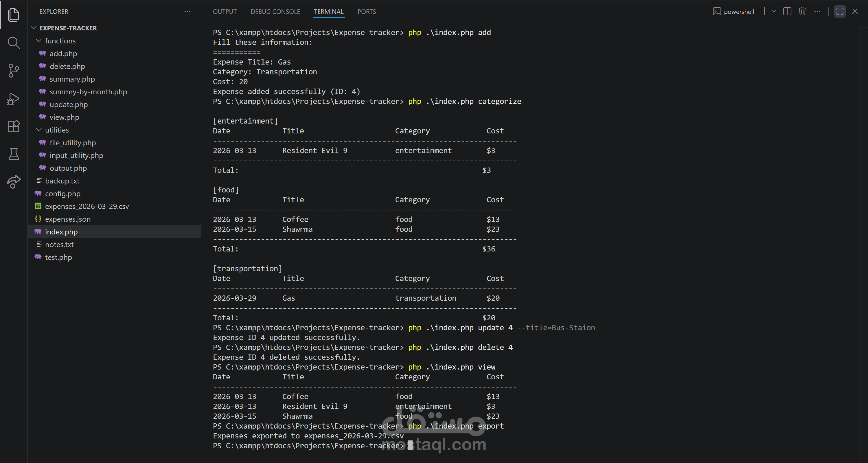Click the --title=Bus-Staion argument text
Image resolution: width=868 pixels, height=463 pixels.
(x=556, y=328)
